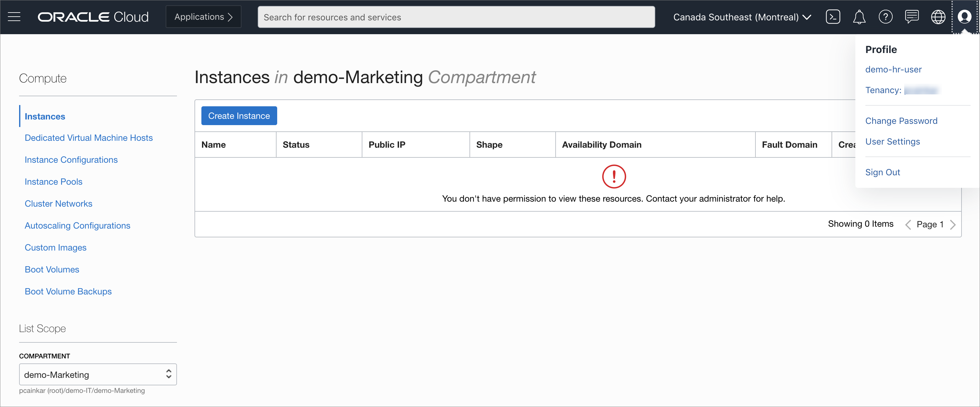Open Autoscaling Configurations in sidebar
The height and width of the screenshot is (407, 980).
pos(77,226)
